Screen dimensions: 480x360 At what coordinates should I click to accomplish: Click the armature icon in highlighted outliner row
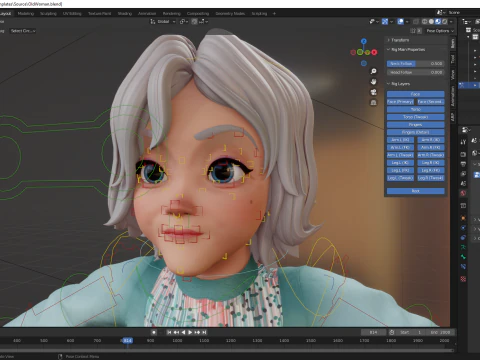[x=462, y=85]
